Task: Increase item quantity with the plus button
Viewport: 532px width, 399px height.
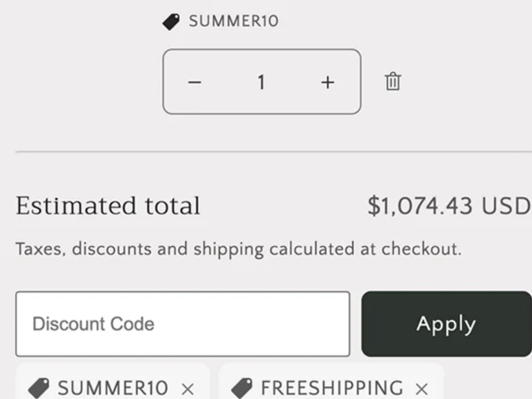Action: pos(328,82)
